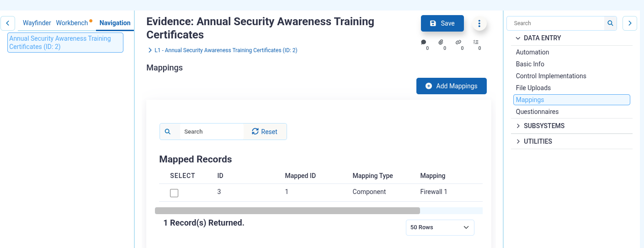The height and width of the screenshot is (248, 644).
Task: Reset the mappings search
Action: 265,131
